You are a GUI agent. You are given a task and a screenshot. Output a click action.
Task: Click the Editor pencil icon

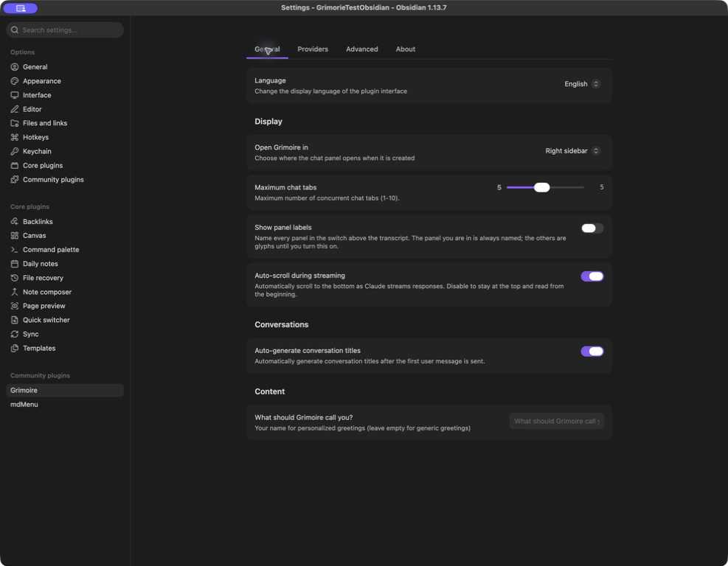[15, 109]
